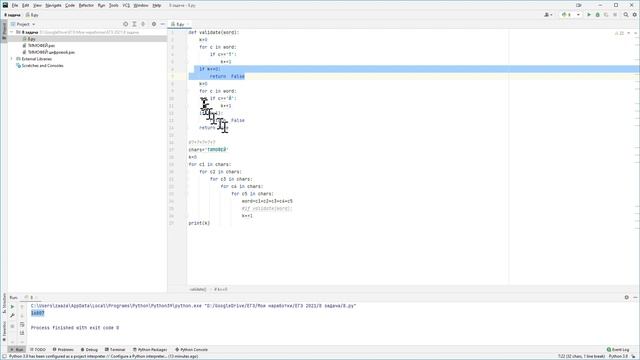The height and width of the screenshot is (360, 640).
Task: Open Search Everywhere magnifier icon
Action: click(626, 15)
